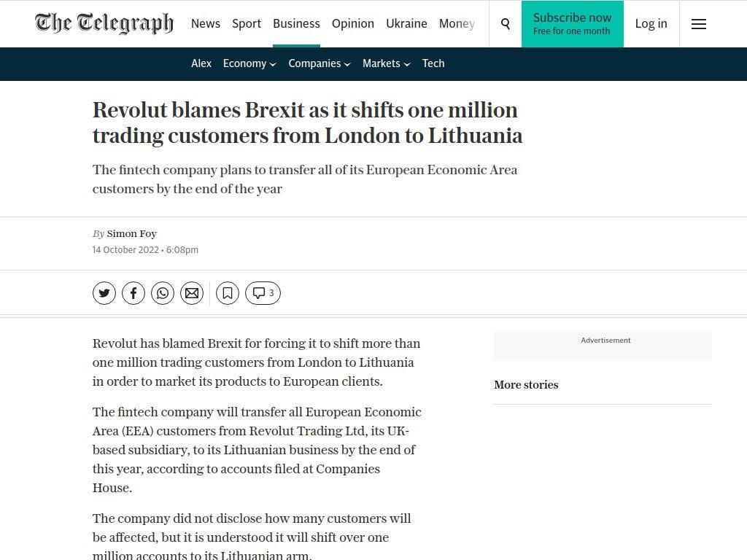This screenshot has height=560, width=747.
Task: Open the search function
Action: [505, 23]
